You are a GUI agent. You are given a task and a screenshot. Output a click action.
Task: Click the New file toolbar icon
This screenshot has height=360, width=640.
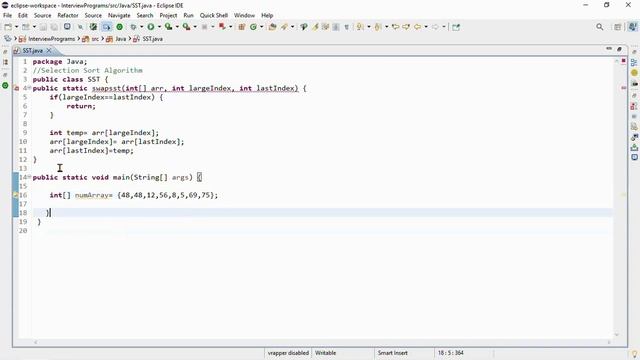click(8, 27)
